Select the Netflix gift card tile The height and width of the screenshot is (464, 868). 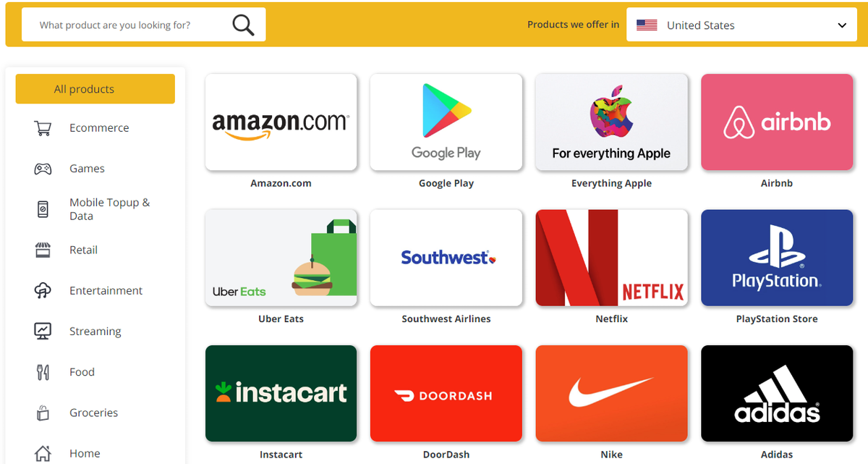611,258
